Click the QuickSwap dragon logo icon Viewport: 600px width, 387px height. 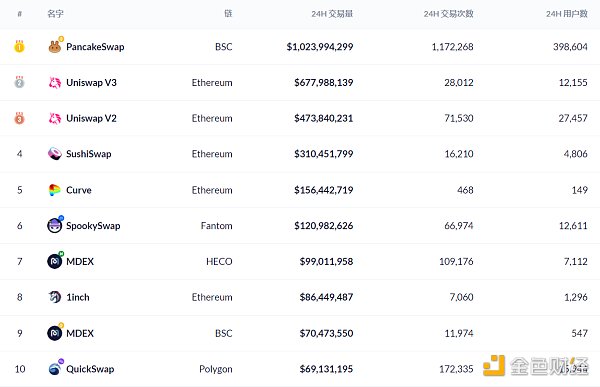[x=55, y=369]
